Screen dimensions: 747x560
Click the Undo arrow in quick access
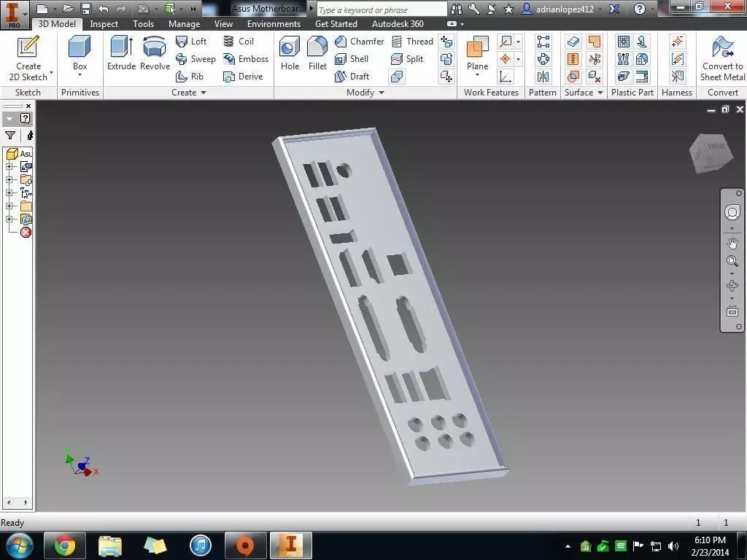(x=103, y=9)
